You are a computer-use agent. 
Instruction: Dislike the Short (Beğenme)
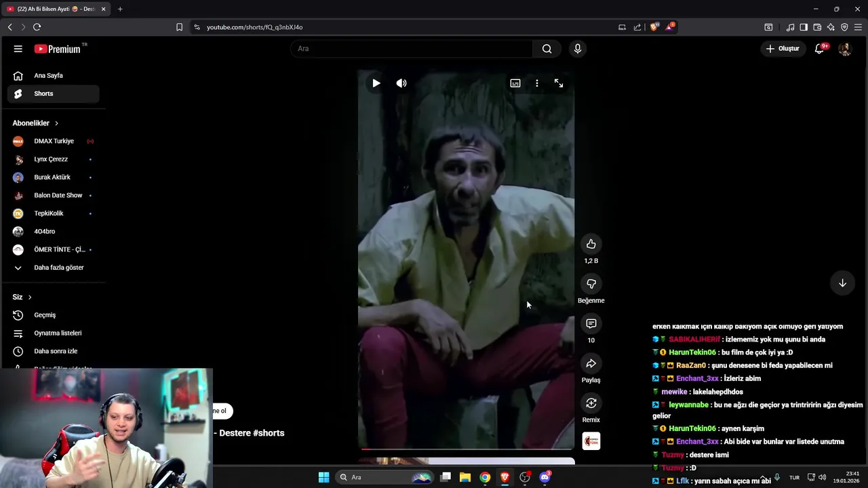pyautogui.click(x=591, y=284)
